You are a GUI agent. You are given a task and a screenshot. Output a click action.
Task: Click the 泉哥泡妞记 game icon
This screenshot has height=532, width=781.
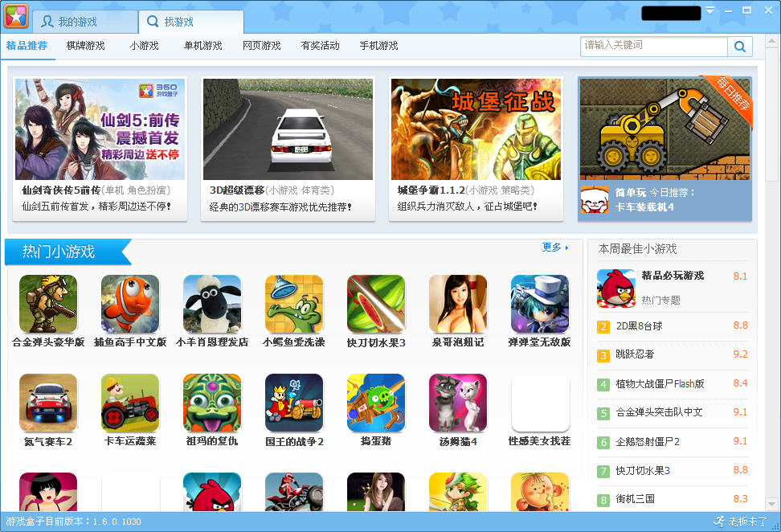(x=458, y=304)
